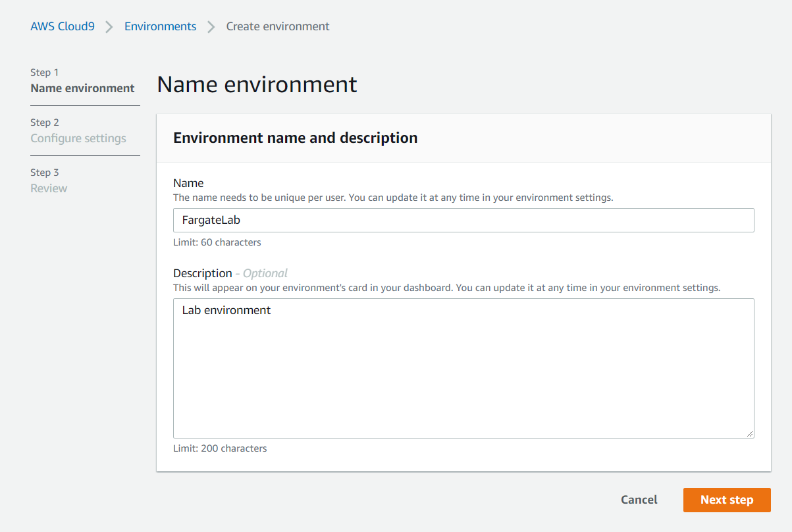Click the chevron after Environments breadcrumb
Screen dimensions: 792x532
pyautogui.click(x=211, y=27)
